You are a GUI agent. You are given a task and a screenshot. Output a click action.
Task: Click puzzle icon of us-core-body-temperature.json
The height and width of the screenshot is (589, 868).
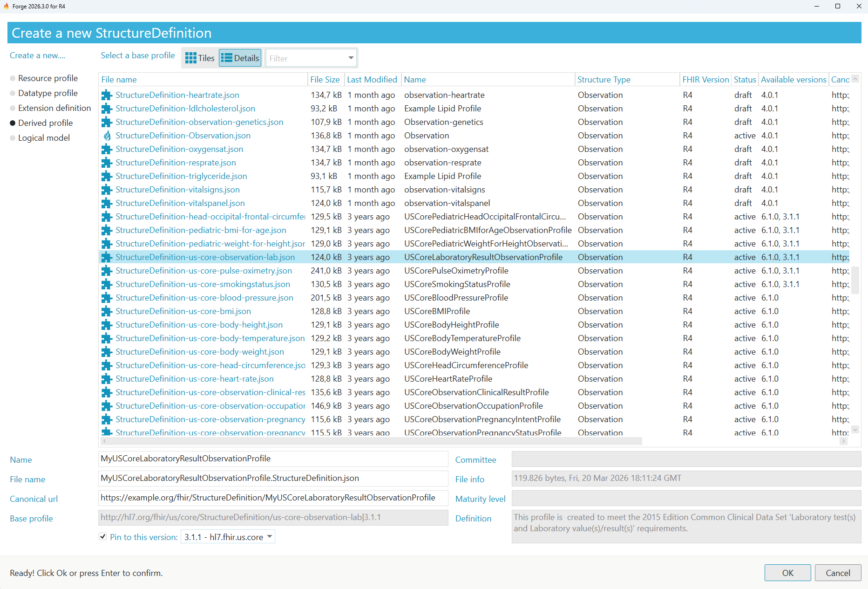(x=107, y=338)
